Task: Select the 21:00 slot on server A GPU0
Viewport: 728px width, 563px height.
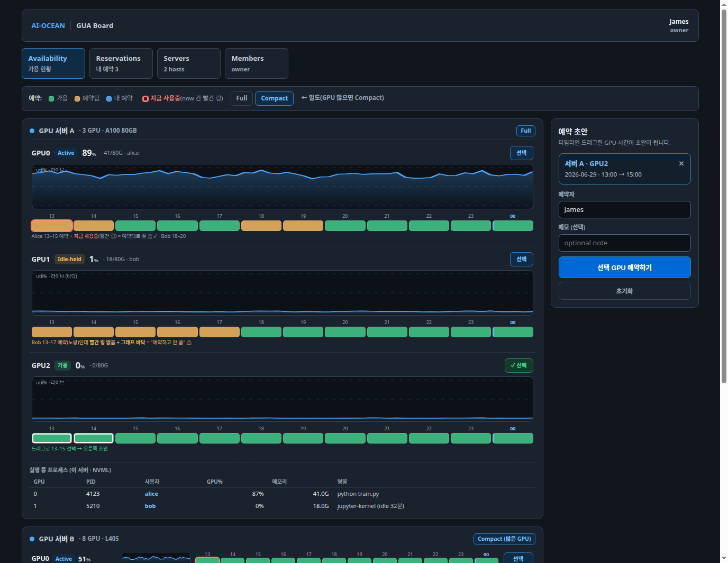Action: (x=387, y=226)
